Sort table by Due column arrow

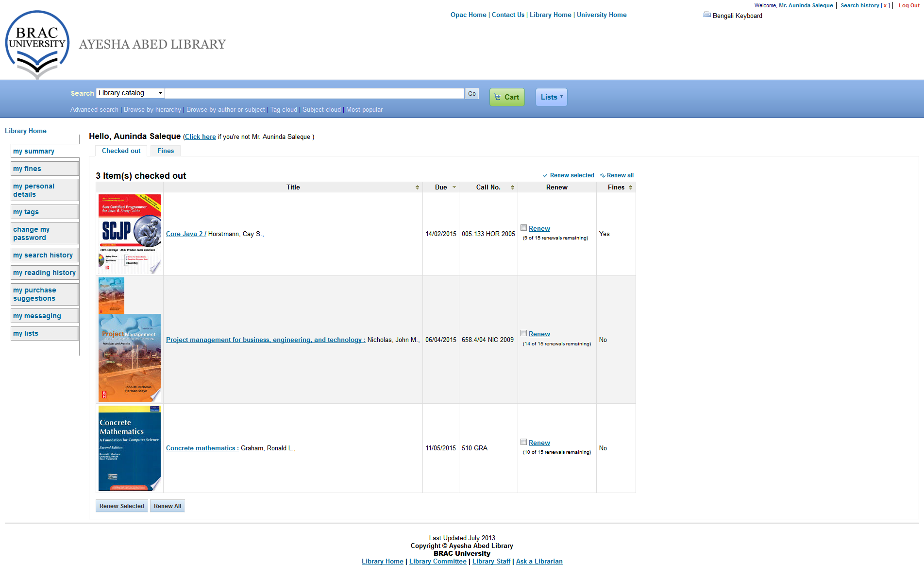[454, 188]
